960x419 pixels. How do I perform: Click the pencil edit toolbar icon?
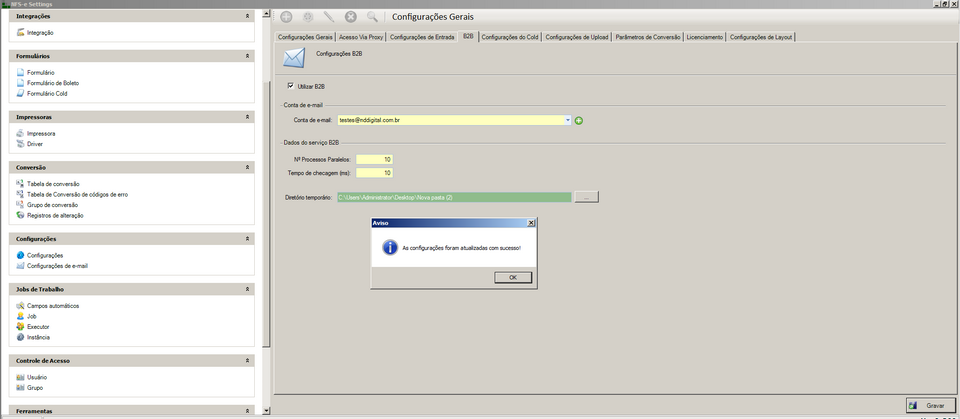point(329,17)
